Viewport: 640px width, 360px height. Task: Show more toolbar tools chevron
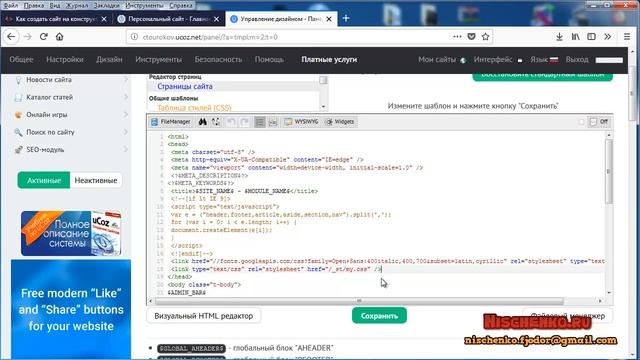click(x=608, y=37)
